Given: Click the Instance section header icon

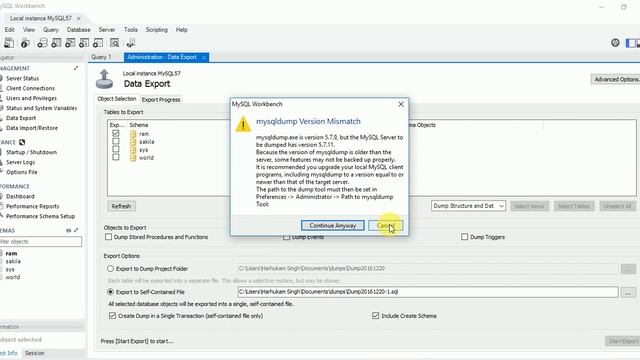Looking at the screenshot, I should tap(22, 142).
